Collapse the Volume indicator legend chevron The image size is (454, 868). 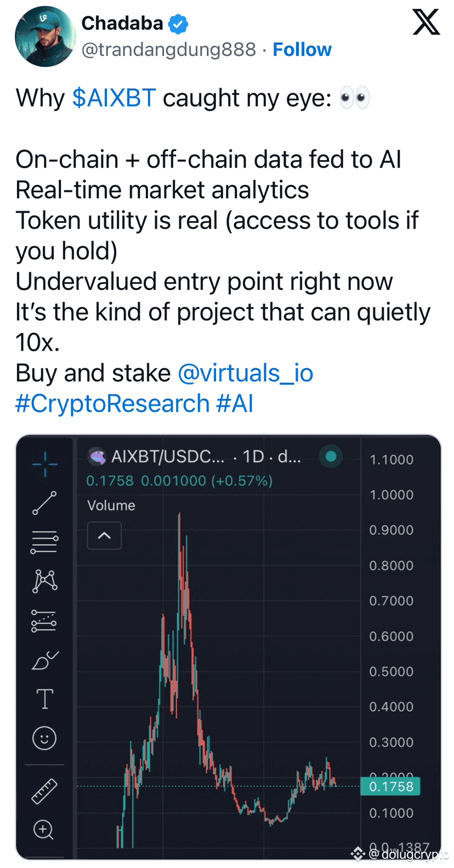(x=104, y=535)
